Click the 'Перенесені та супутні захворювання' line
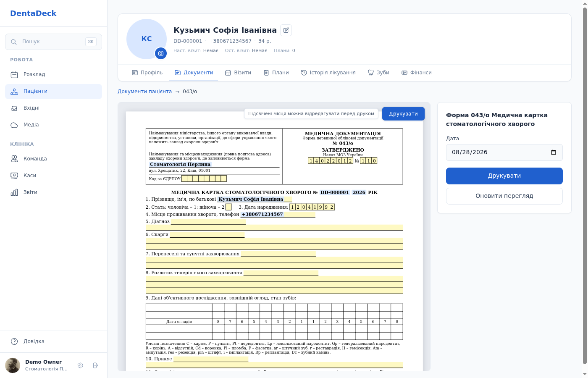Image resolution: width=588 pixels, height=378 pixels. point(278,254)
